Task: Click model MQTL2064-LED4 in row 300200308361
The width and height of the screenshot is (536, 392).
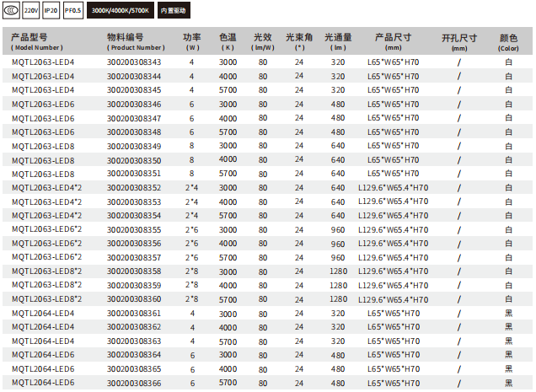Action: click(43, 314)
